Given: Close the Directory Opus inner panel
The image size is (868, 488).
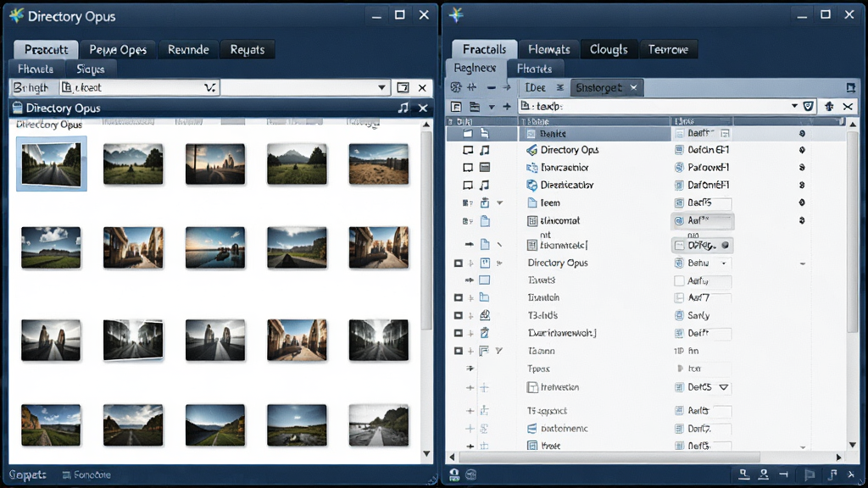Looking at the screenshot, I should click(x=423, y=108).
